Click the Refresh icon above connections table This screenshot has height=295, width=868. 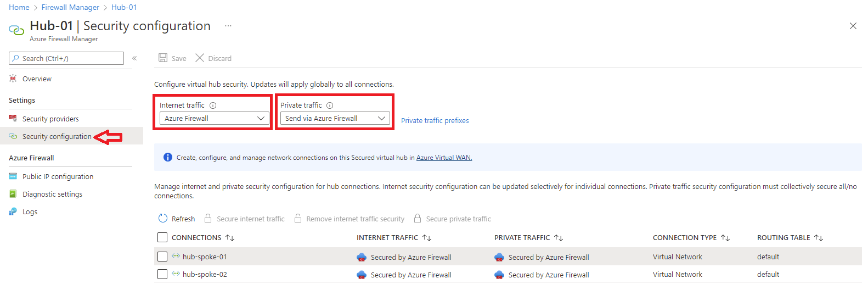(x=163, y=219)
